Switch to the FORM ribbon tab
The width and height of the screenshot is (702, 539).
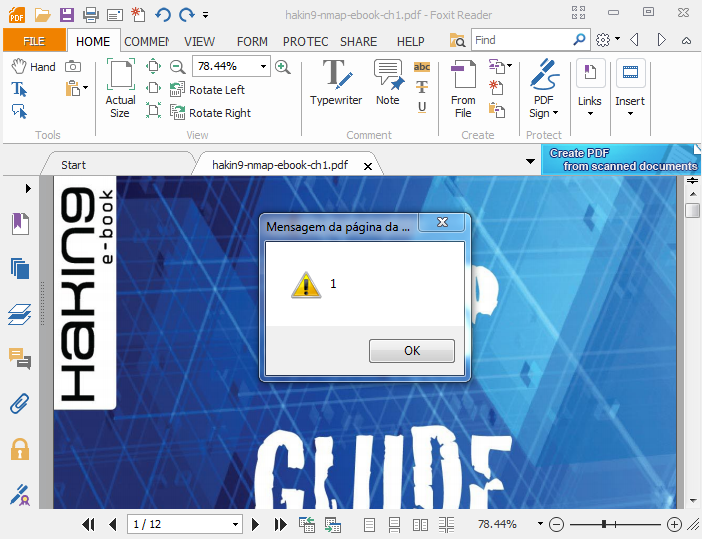(252, 41)
